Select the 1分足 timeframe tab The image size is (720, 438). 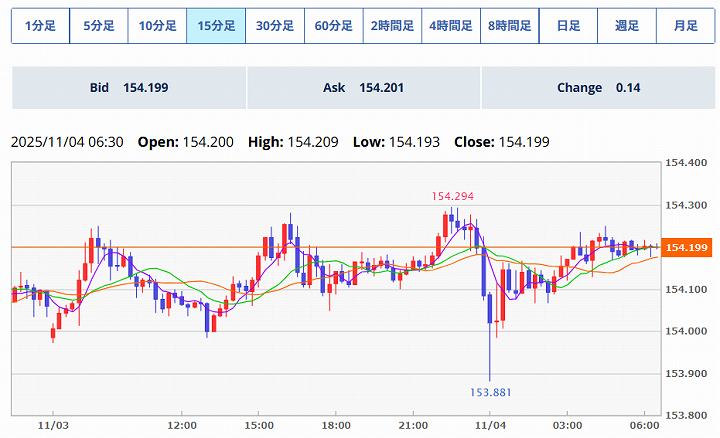[x=40, y=26]
